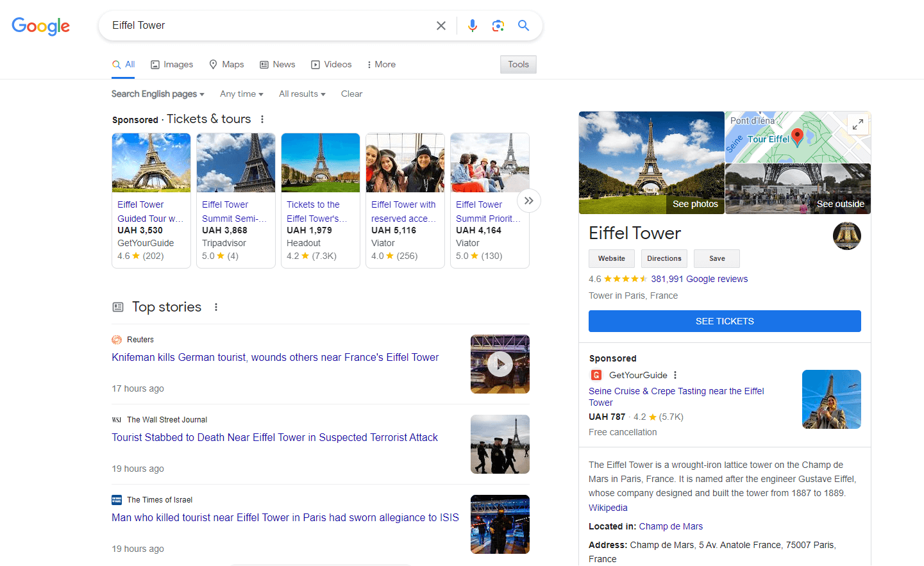
Task: Play the Reuters story video thumbnail
Action: [x=500, y=364]
